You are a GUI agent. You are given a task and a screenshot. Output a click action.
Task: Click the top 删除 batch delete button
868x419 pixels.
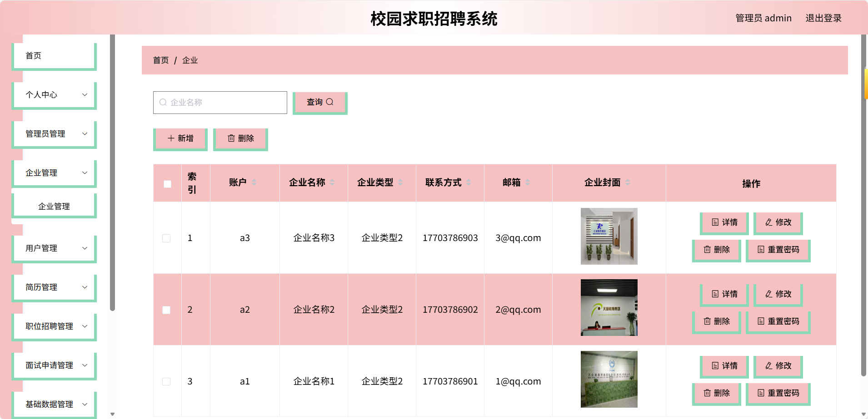[240, 139]
